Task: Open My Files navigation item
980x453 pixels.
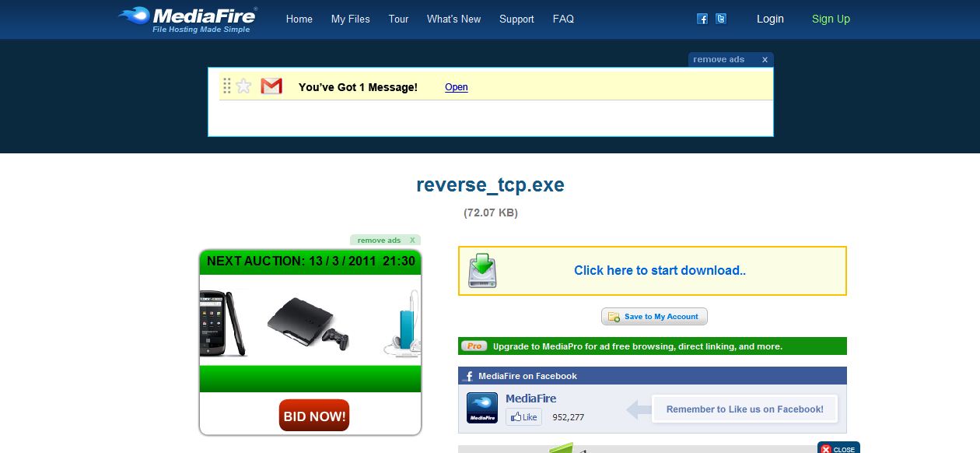Action: click(x=351, y=19)
